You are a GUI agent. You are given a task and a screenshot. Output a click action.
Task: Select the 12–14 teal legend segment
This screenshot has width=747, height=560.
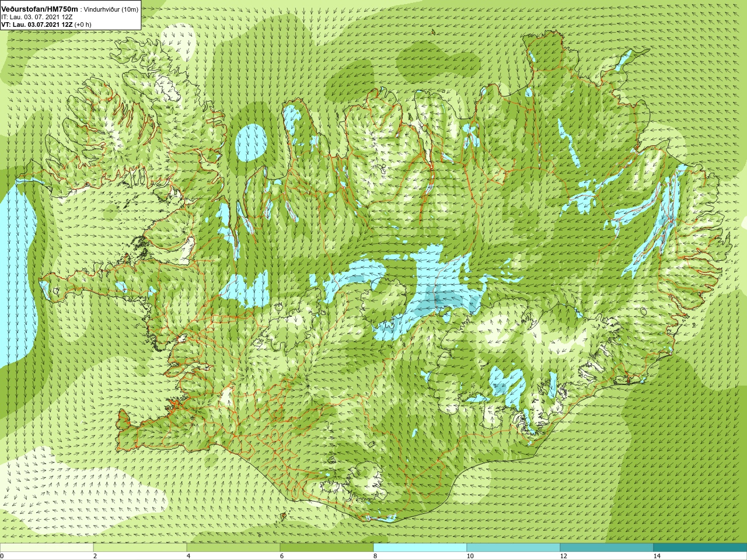point(607,548)
